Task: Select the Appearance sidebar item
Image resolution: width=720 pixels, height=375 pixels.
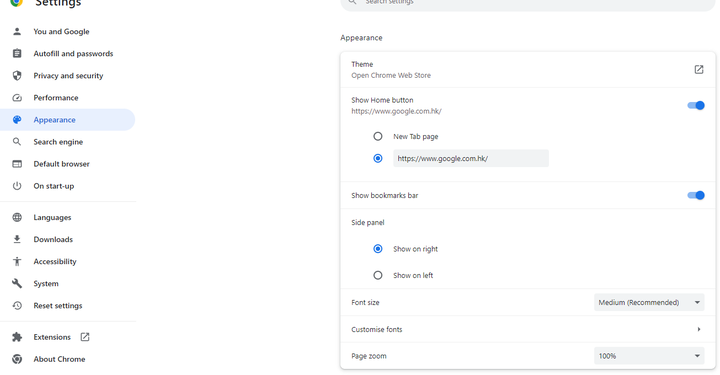Action: pos(68,120)
